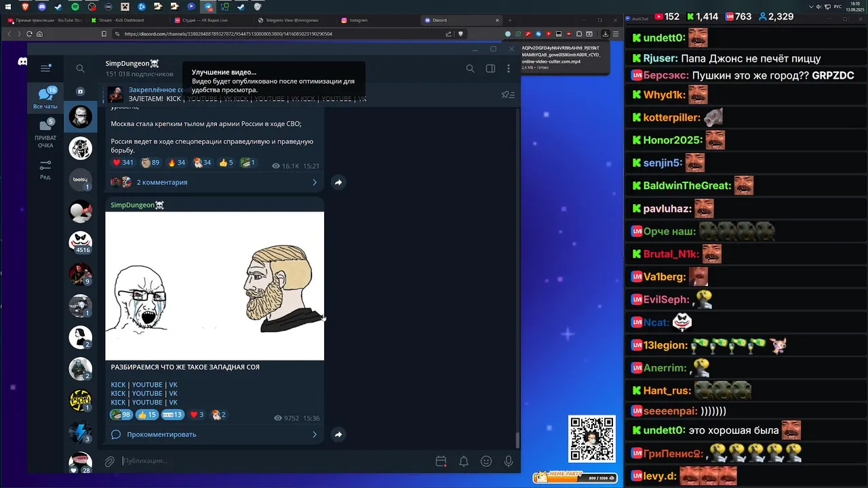Toggle thumbs-up reaction with 15

(x=146, y=415)
